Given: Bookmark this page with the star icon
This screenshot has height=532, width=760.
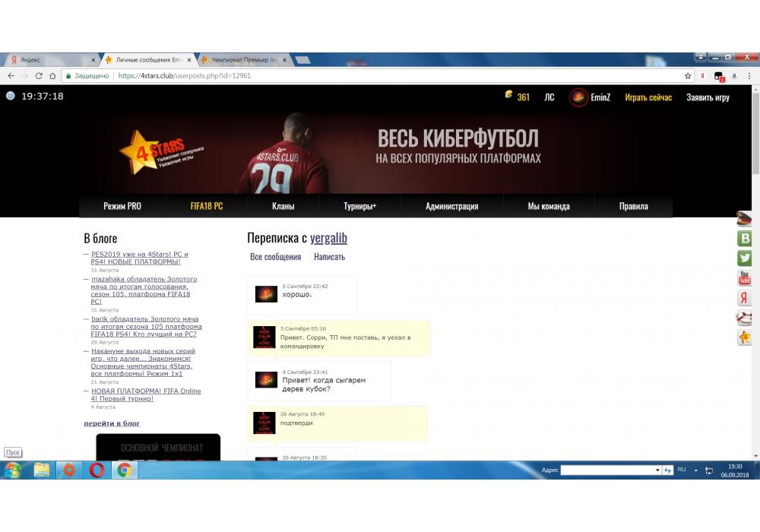Looking at the screenshot, I should point(687,75).
